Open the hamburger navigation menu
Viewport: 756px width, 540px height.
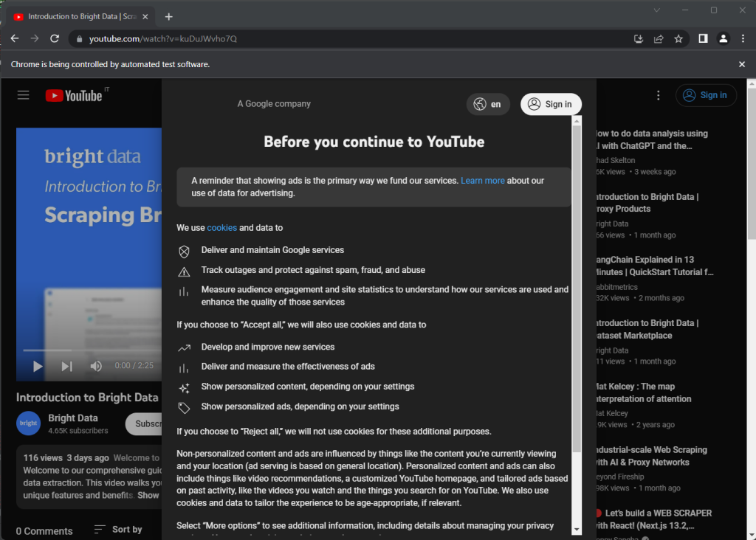(23, 94)
